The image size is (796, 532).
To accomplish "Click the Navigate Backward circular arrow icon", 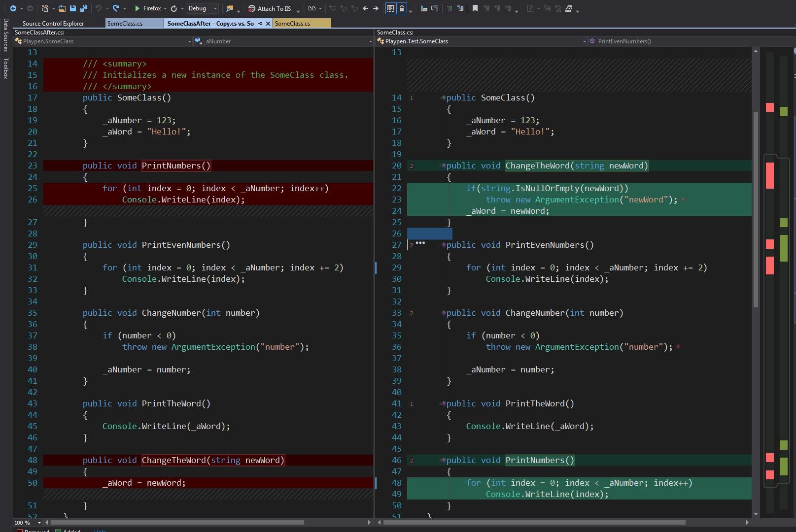I will (x=13, y=8).
